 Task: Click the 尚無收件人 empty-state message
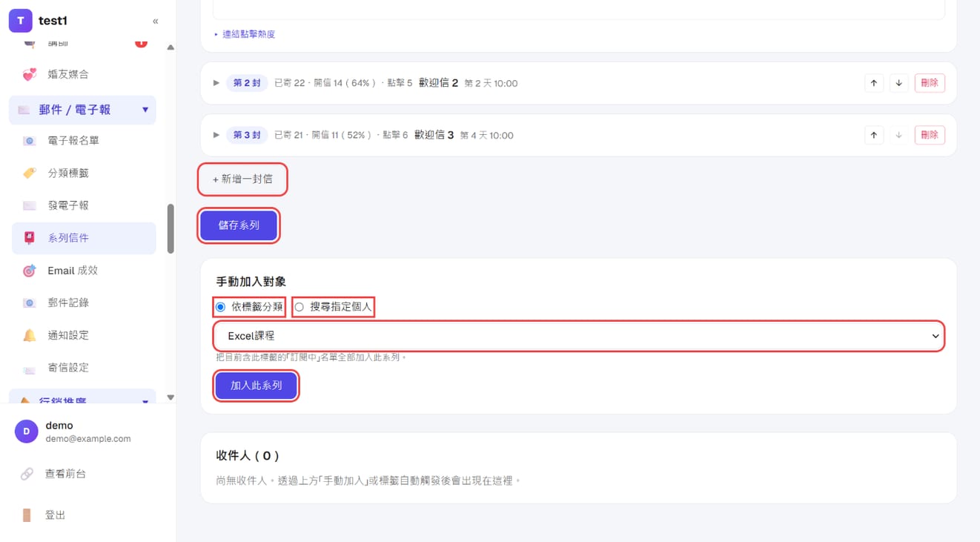[x=368, y=481]
